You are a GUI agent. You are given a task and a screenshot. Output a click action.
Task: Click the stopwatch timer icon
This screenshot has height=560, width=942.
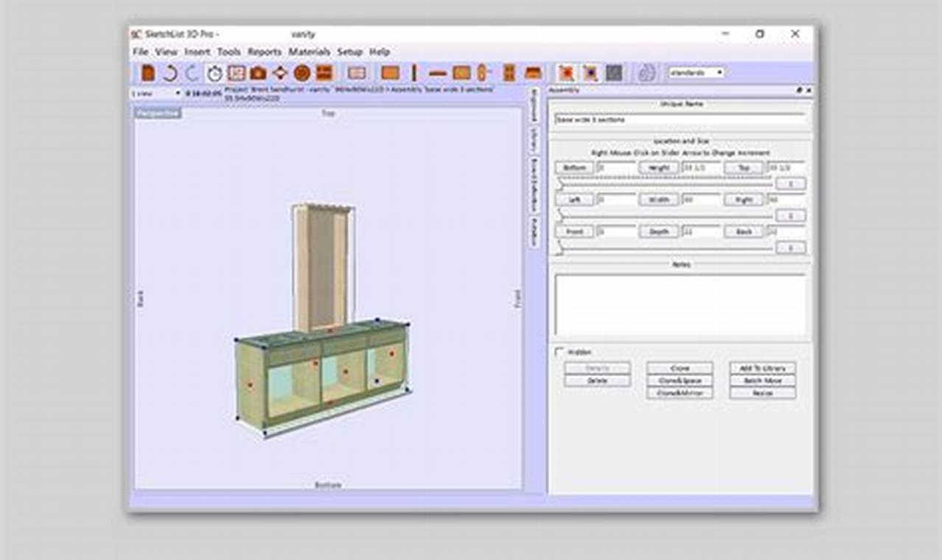(x=214, y=72)
